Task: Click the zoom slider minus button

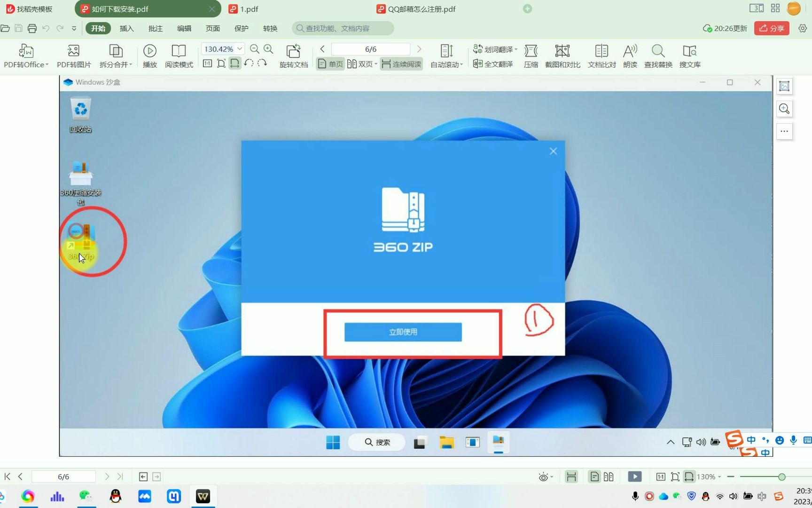Action: (x=730, y=476)
